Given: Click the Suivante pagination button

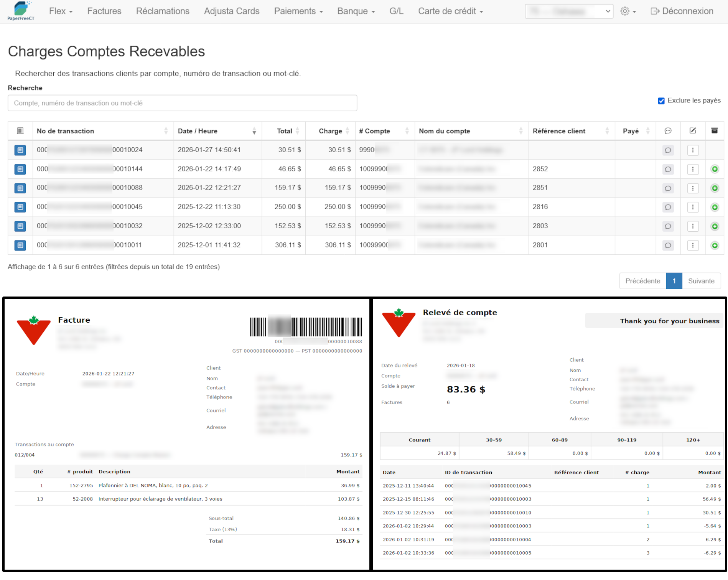Looking at the screenshot, I should coord(701,281).
